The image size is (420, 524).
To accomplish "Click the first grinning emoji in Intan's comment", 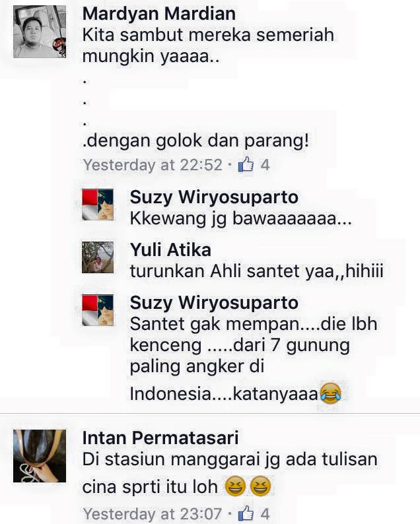I will pyautogui.click(x=235, y=486).
